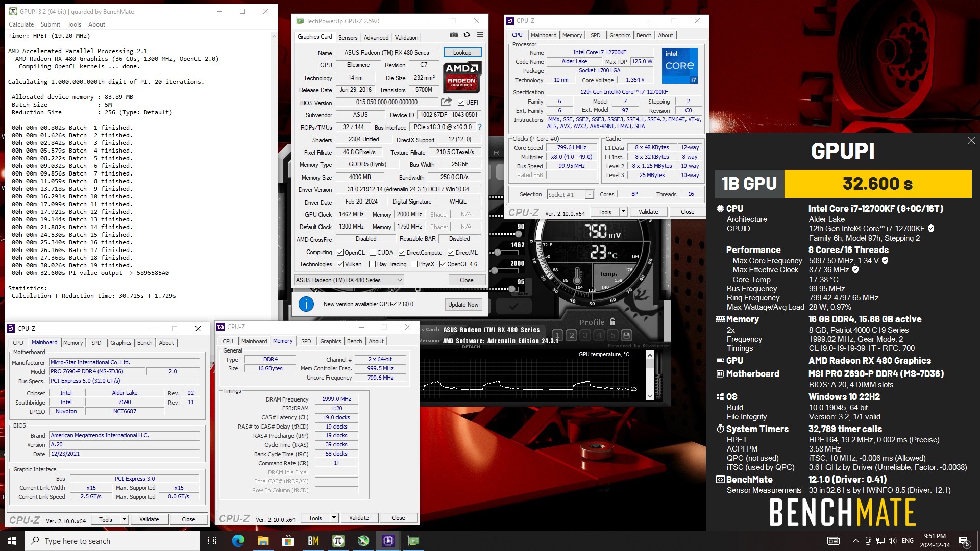Viewport: 980px width, 551px height.
Task: Open File Explorer from the taskbar
Action: (263, 541)
